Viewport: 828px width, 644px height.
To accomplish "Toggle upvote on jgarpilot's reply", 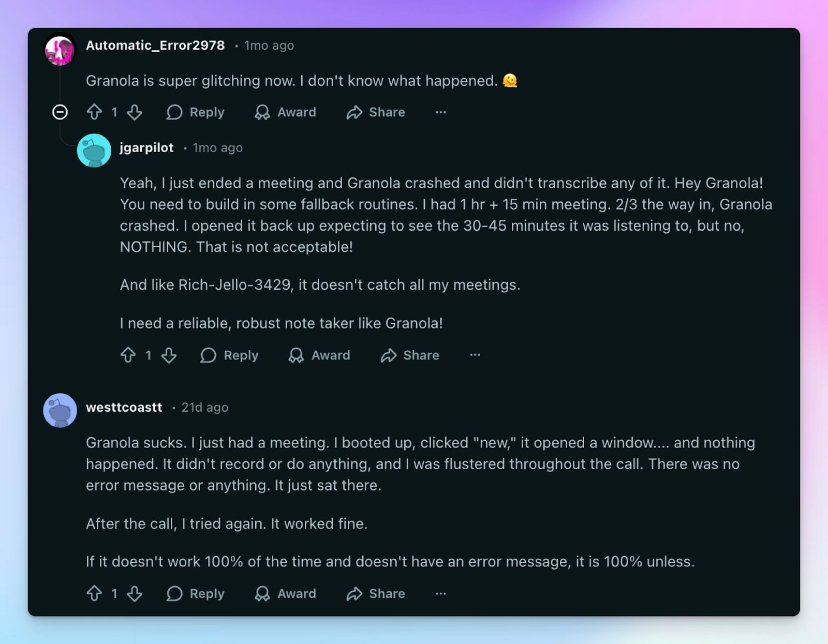I will pyautogui.click(x=128, y=355).
